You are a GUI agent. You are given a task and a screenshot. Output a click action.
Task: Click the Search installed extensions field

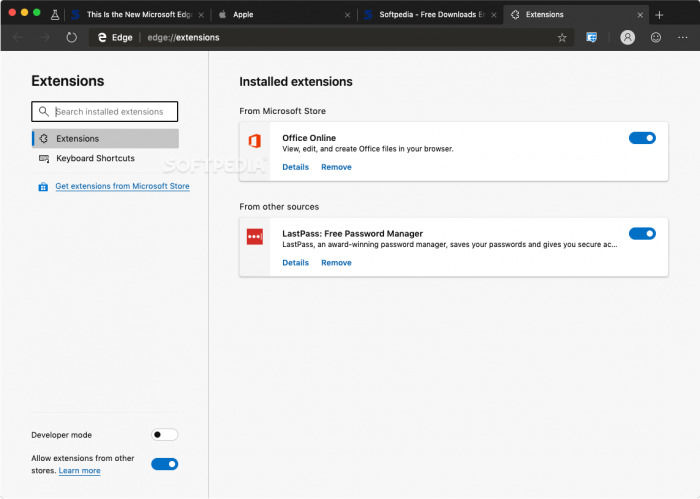click(x=112, y=112)
